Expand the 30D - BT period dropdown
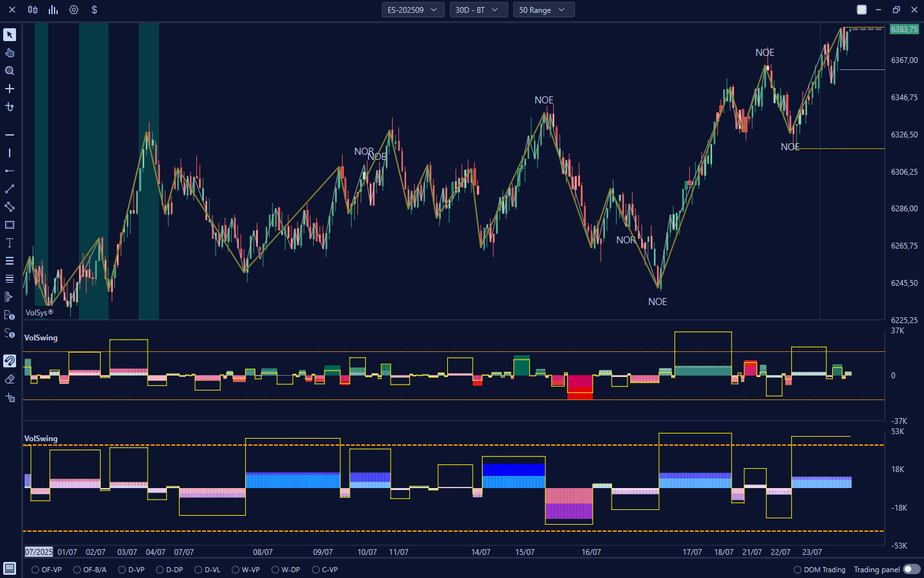924x578 pixels. coord(478,10)
